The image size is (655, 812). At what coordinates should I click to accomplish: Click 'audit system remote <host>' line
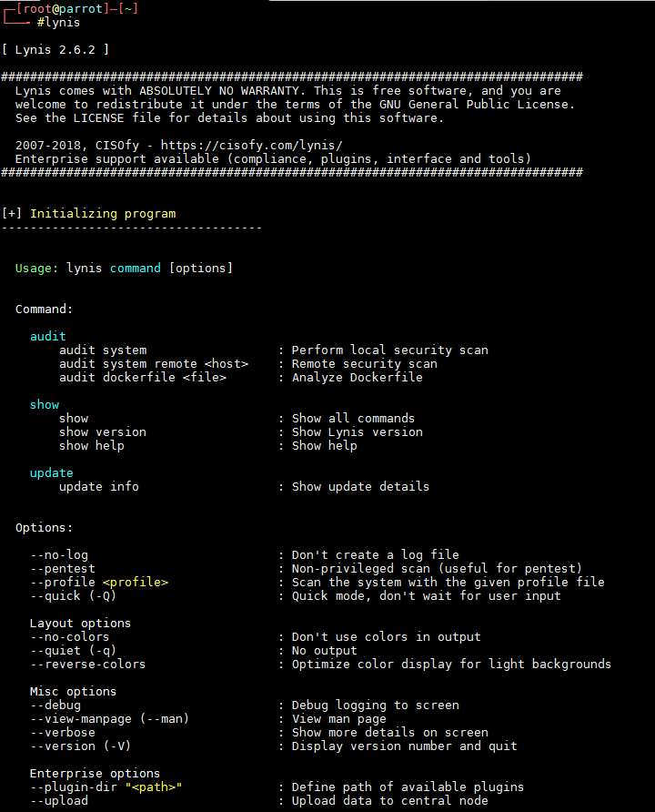pyautogui.click(x=154, y=364)
